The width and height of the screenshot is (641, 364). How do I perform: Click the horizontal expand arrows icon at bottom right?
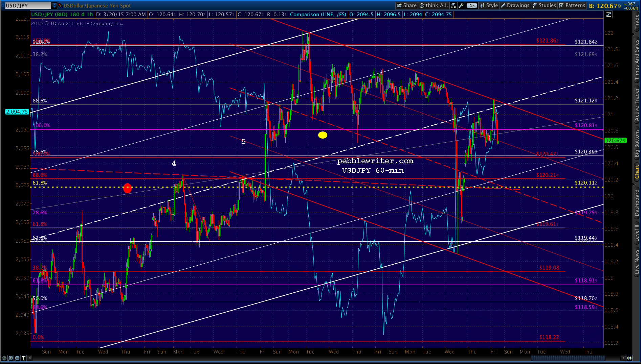click(629, 358)
